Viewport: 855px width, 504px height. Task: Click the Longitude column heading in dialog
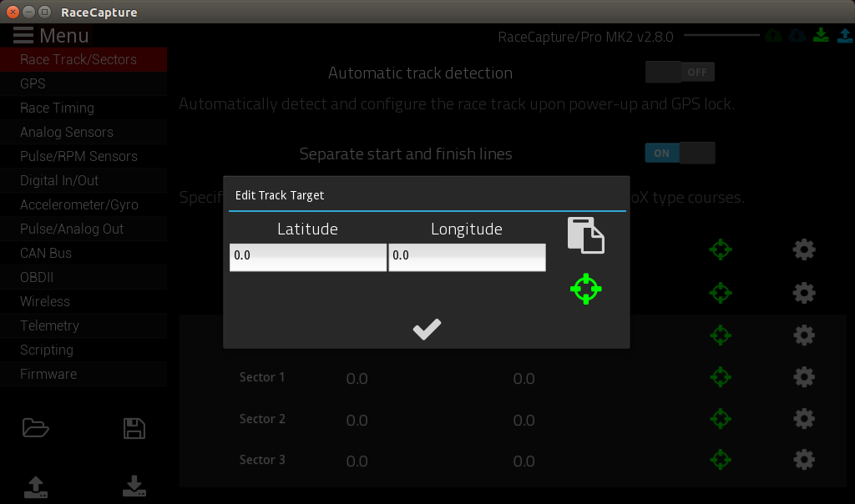click(467, 229)
